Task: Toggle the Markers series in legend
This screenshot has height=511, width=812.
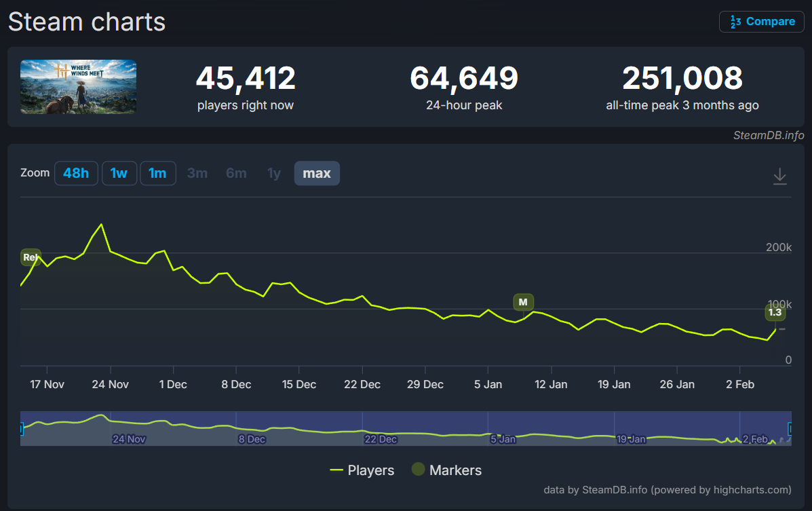Action: click(x=446, y=470)
